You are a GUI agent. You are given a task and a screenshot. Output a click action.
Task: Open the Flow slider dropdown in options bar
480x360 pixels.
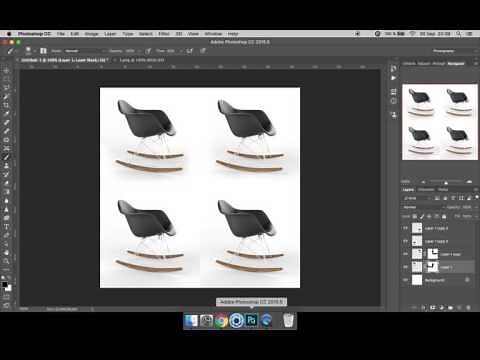180,51
